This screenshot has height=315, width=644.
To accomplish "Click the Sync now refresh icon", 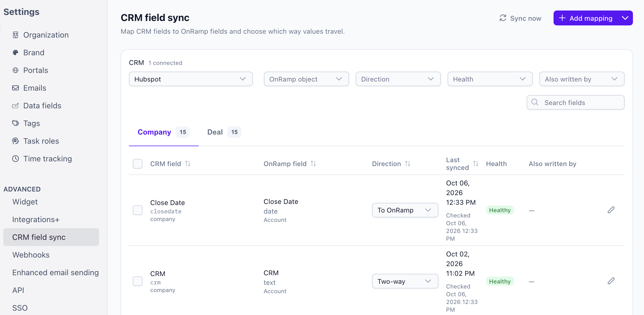I will click(x=503, y=18).
